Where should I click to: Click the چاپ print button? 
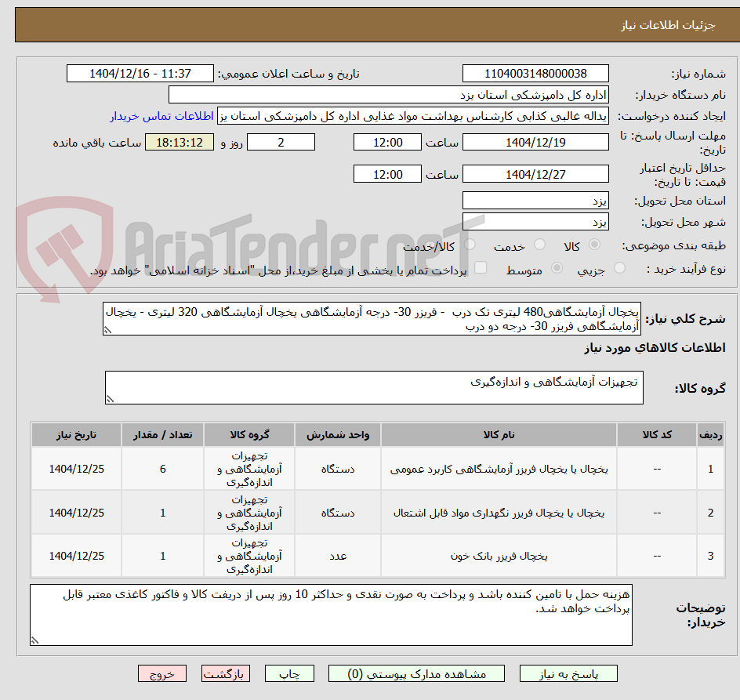click(289, 673)
